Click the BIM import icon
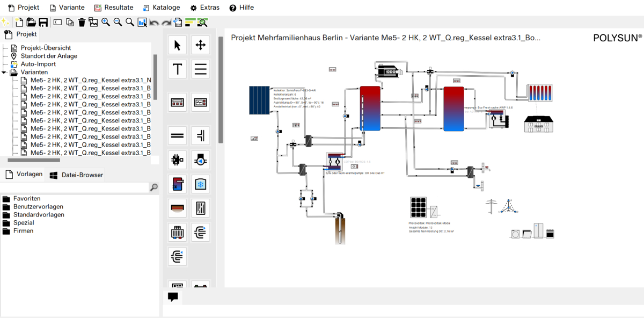 pos(178,22)
